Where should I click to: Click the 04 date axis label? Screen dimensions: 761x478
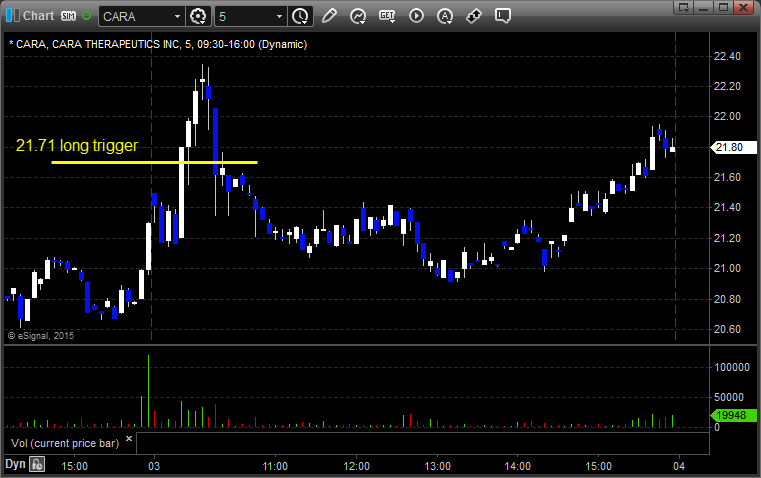(679, 466)
